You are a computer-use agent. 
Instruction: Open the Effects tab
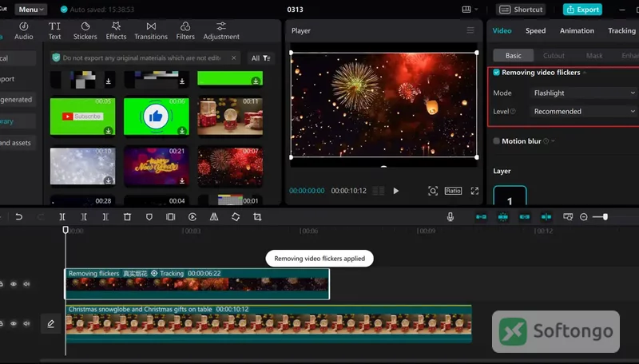coord(116,31)
